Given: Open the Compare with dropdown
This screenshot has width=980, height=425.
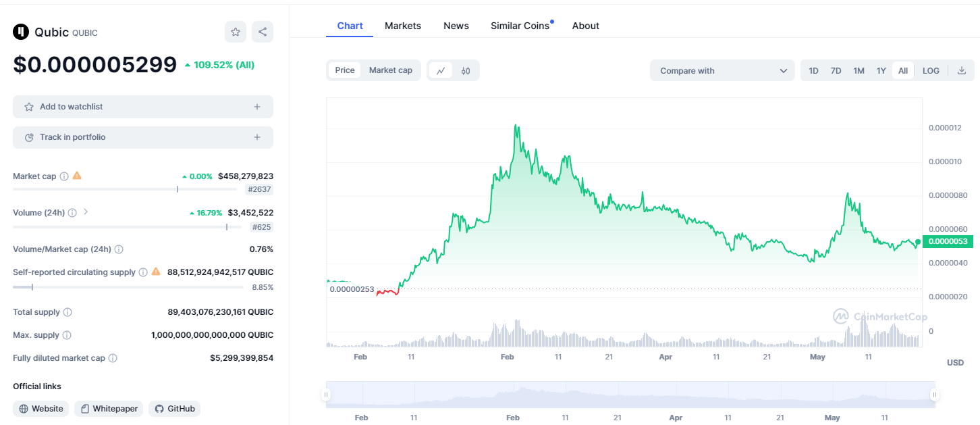Looking at the screenshot, I should tap(722, 70).
